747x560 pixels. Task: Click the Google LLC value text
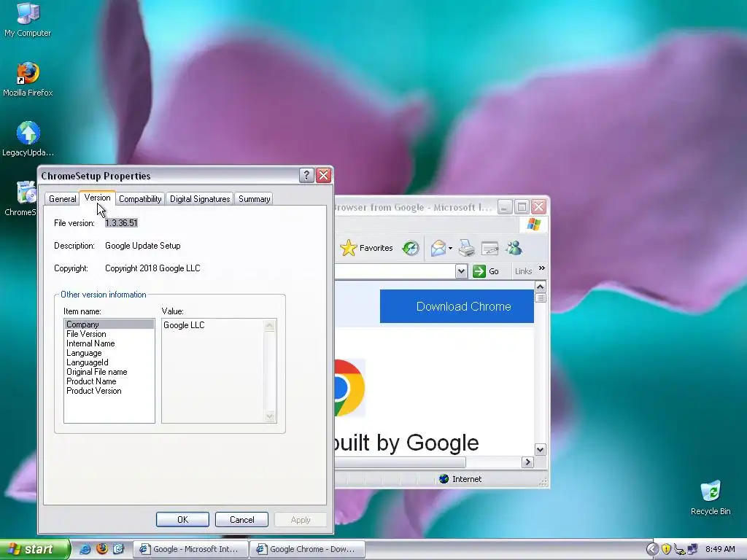[x=184, y=325]
